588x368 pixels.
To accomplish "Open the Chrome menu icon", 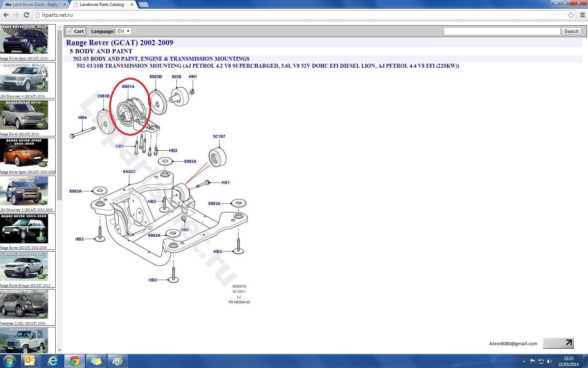I will click(582, 15).
